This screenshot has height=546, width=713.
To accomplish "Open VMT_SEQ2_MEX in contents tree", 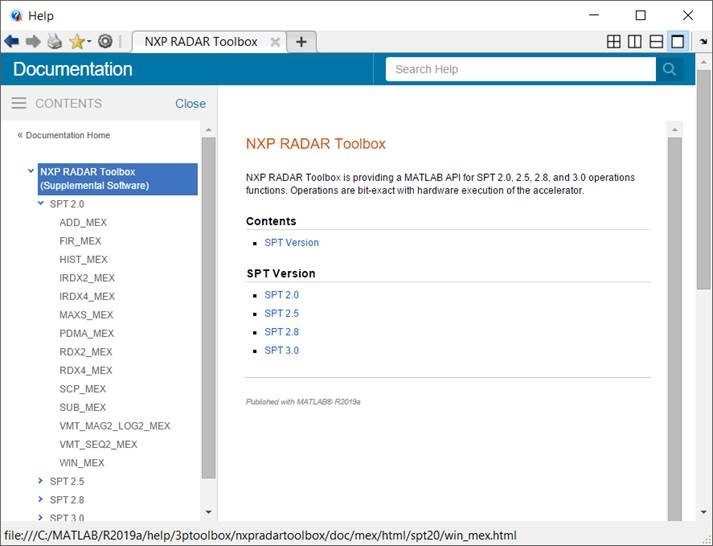I will 98,445.
